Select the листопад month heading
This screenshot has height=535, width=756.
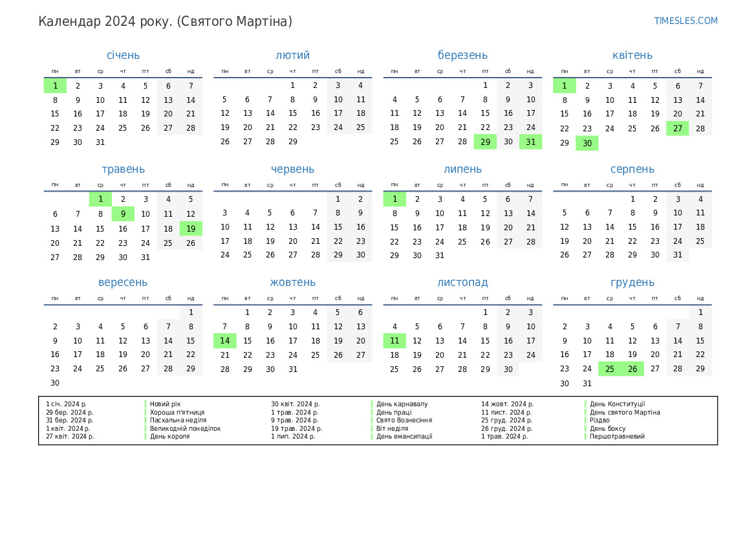(x=462, y=283)
